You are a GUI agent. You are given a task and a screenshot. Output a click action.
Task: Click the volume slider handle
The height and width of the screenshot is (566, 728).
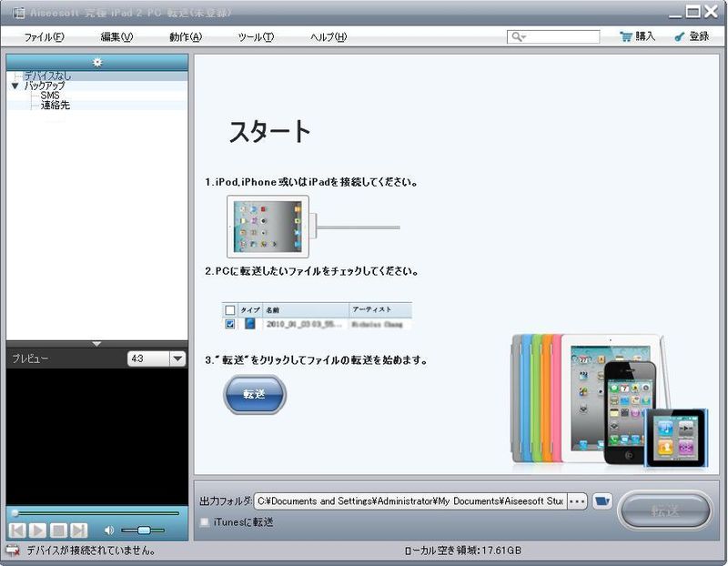144,530
